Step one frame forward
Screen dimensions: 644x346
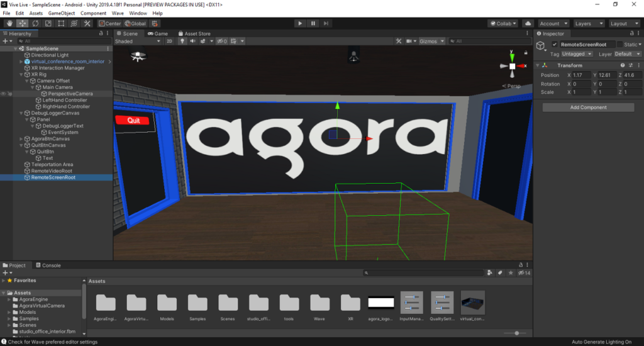coord(326,23)
